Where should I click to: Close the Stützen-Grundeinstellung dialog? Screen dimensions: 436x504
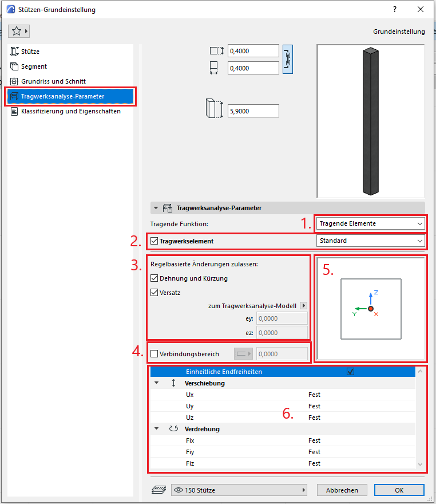click(421, 9)
